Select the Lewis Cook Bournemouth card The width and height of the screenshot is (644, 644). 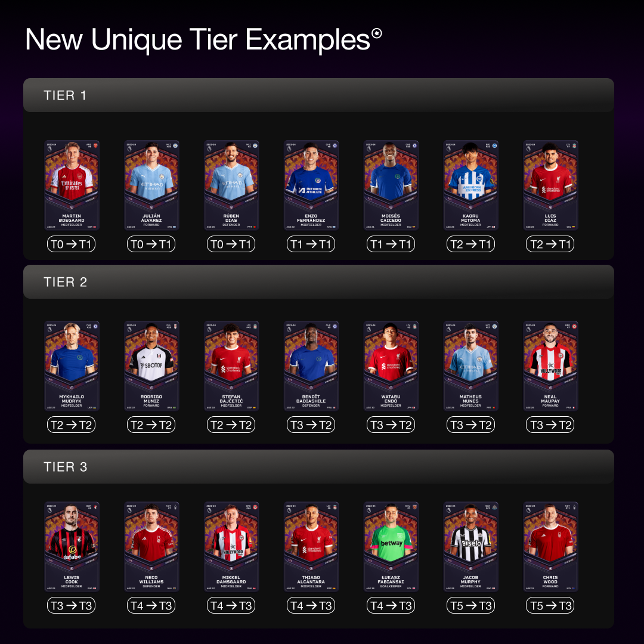72,547
